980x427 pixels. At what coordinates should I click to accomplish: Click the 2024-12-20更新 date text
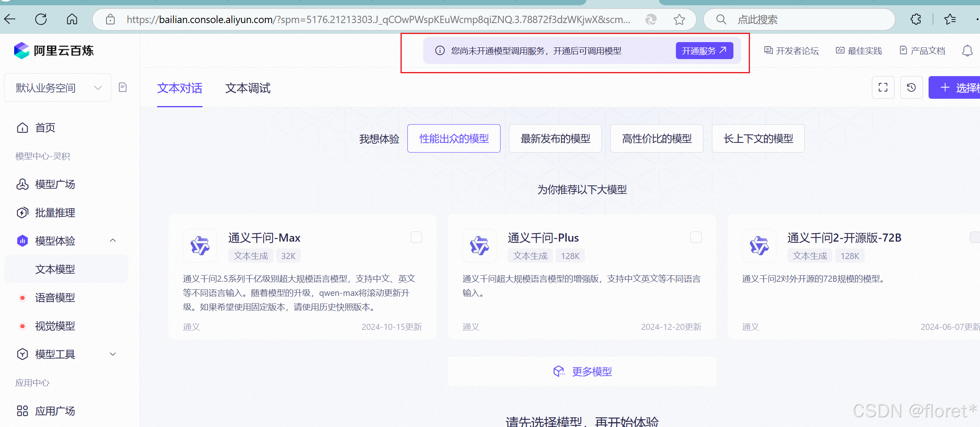click(671, 327)
